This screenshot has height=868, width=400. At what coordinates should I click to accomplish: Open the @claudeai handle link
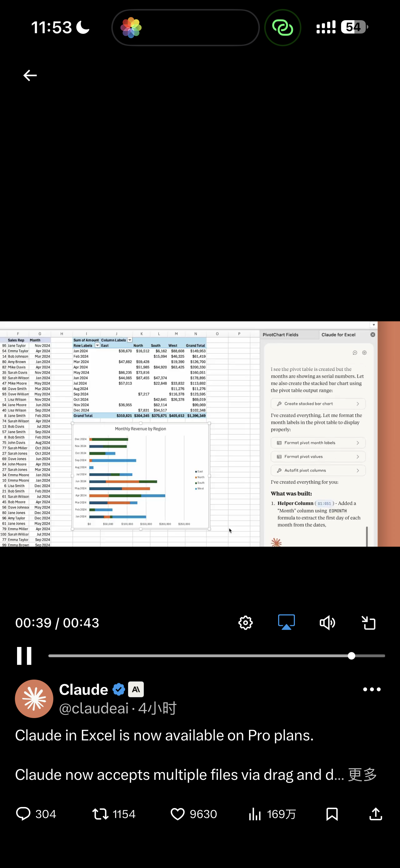pos(94,708)
